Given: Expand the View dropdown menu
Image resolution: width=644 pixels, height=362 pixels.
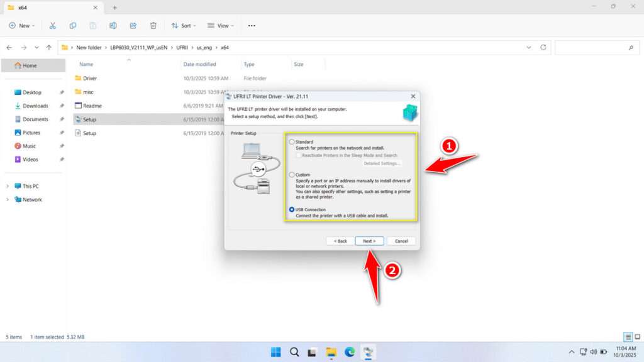Looking at the screenshot, I should click(221, 26).
